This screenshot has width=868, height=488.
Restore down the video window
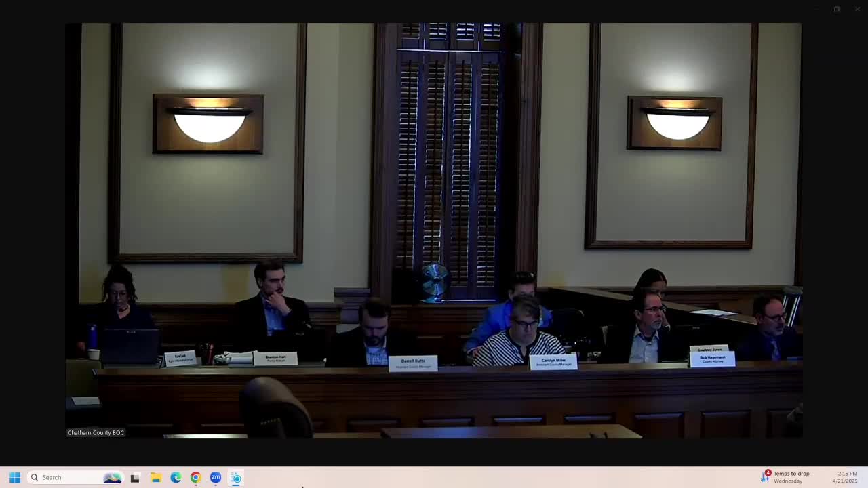pos(837,9)
